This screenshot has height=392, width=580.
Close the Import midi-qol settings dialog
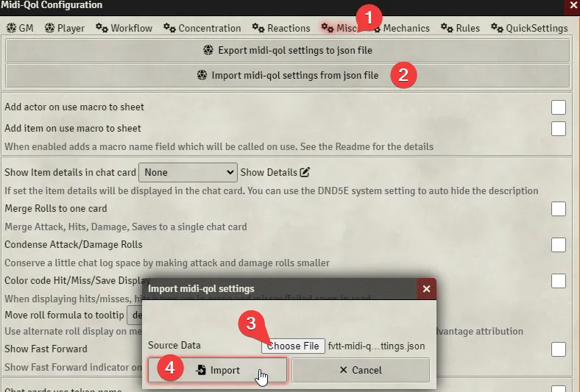pyautogui.click(x=425, y=288)
